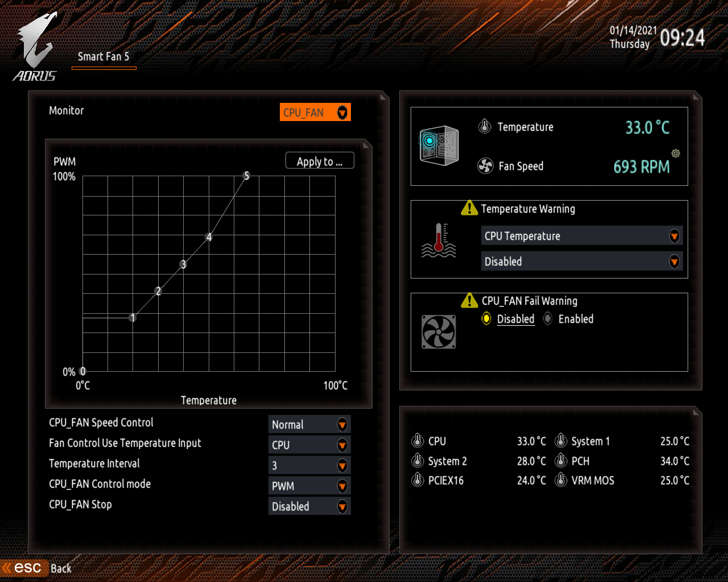Click fan curve point 2

point(158,291)
